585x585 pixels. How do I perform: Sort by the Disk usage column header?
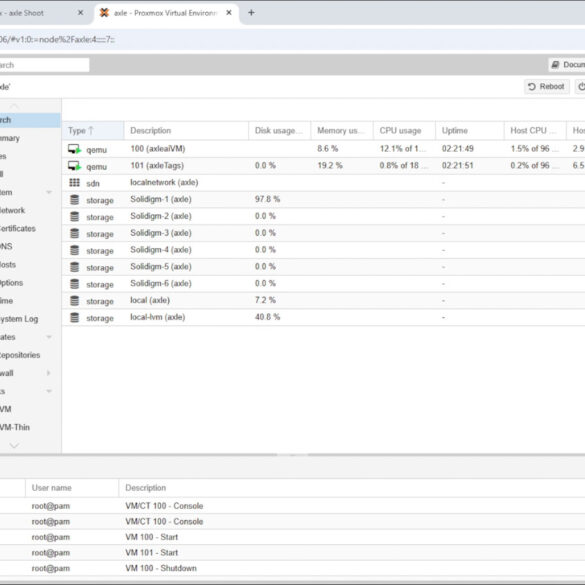pyautogui.click(x=280, y=131)
